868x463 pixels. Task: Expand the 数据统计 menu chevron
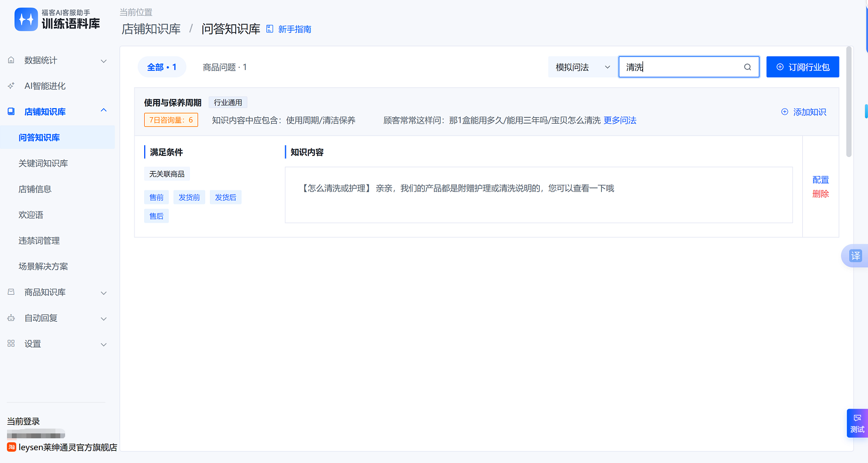pos(104,61)
